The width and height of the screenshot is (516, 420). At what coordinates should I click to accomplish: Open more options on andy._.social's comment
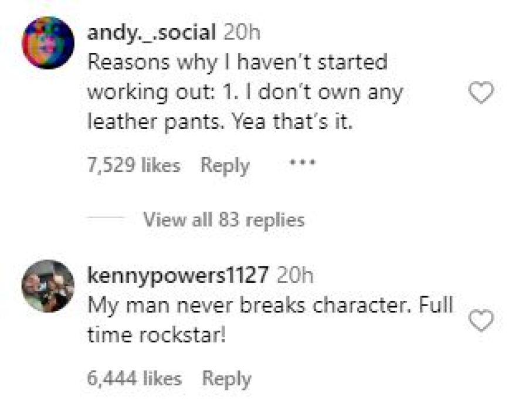click(303, 162)
